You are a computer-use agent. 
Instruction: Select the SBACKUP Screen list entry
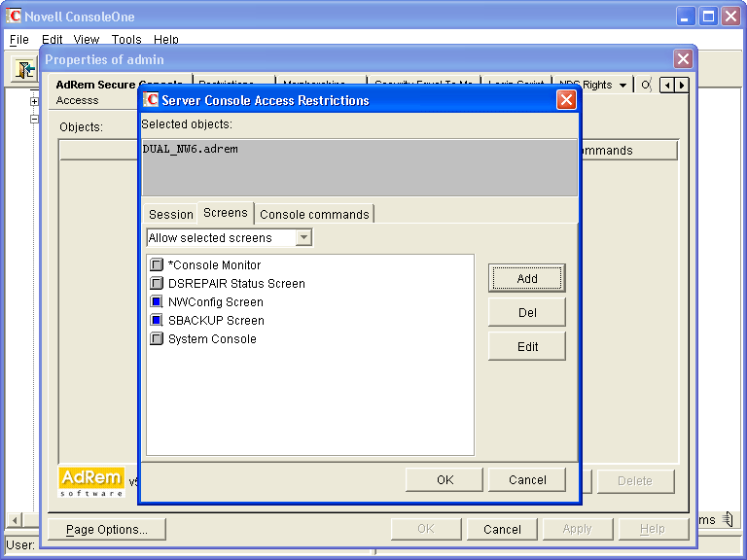pyautogui.click(x=216, y=321)
